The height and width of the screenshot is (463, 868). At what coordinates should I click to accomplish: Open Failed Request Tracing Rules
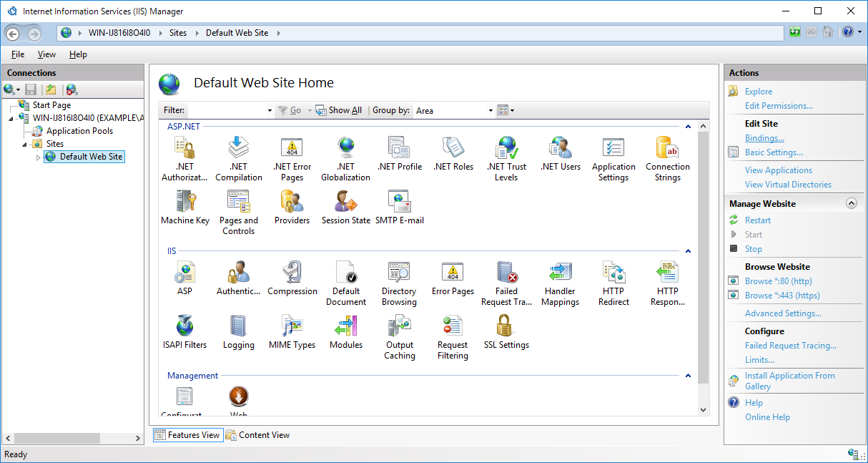506,283
